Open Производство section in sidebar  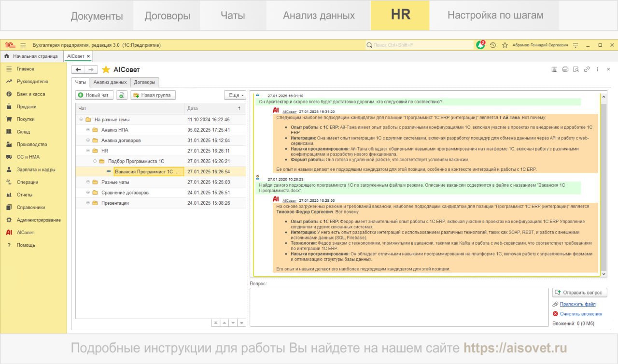tap(32, 144)
